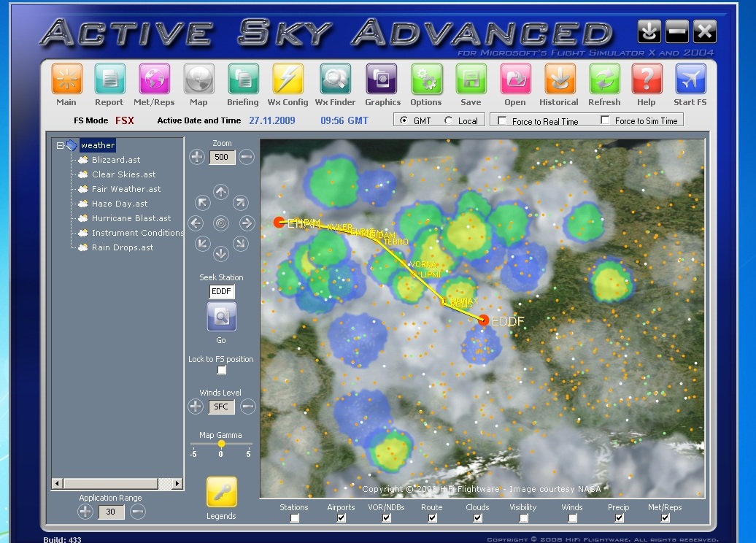The width and height of the screenshot is (756, 543).
Task: Uncheck the Route map layer
Action: [x=432, y=518]
